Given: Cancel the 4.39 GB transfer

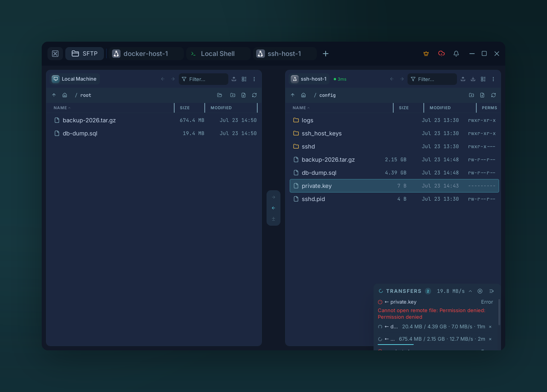Looking at the screenshot, I should click(x=490, y=327).
